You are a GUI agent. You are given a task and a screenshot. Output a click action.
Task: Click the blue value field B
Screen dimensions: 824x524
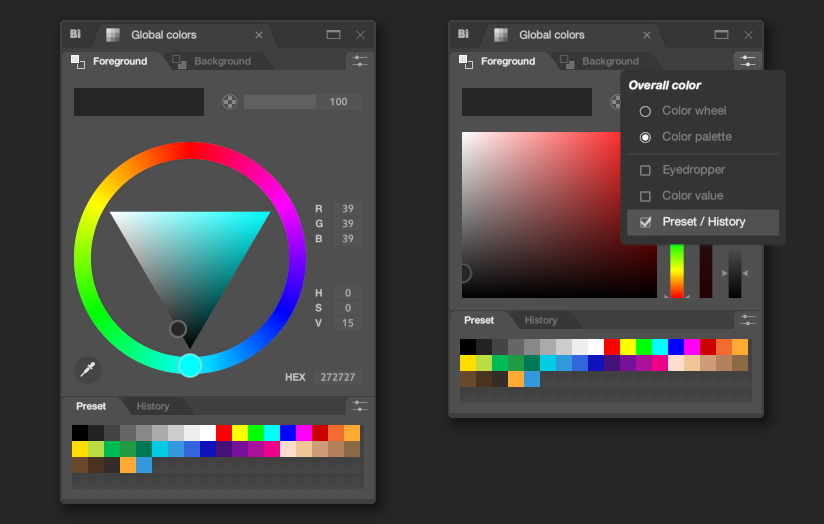point(347,239)
